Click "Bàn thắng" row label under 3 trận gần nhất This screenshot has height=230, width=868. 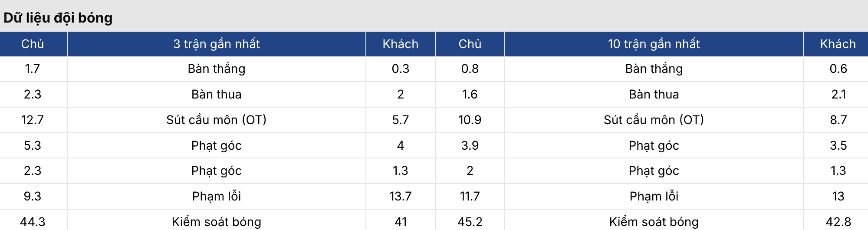coord(216,69)
